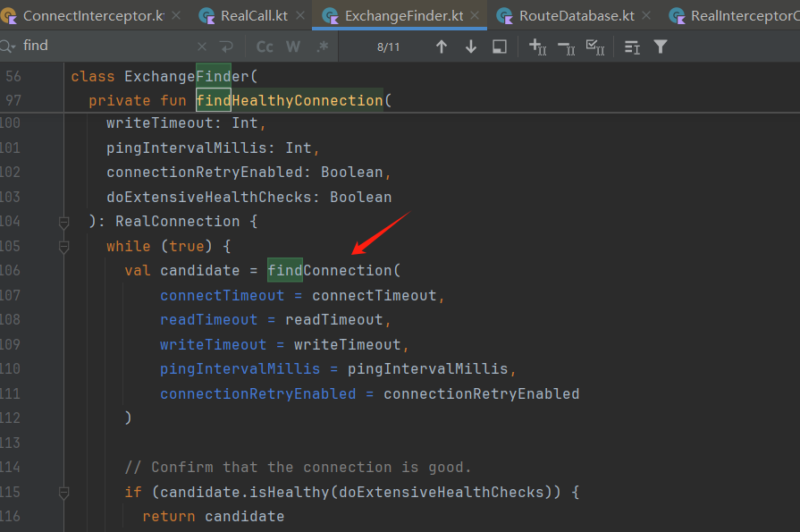This screenshot has height=532, width=800.
Task: Toggle Words (W) search option
Action: 293,47
